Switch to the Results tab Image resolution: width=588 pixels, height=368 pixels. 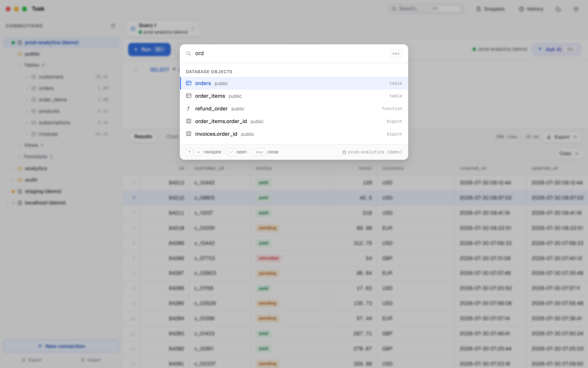tap(143, 137)
